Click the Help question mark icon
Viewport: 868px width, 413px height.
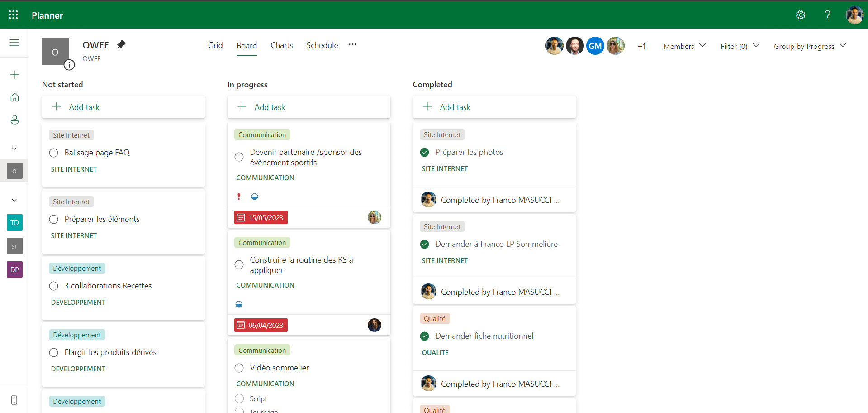pos(827,15)
